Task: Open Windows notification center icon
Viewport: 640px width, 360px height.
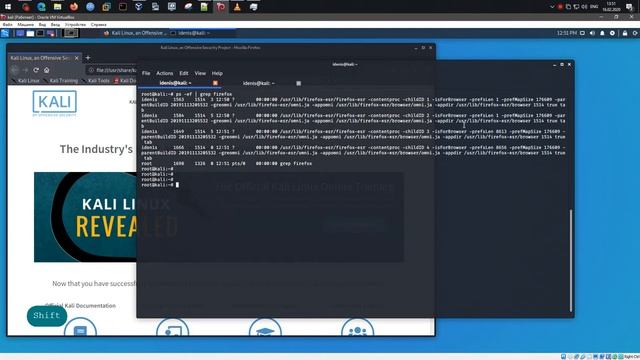Action: 629,7
